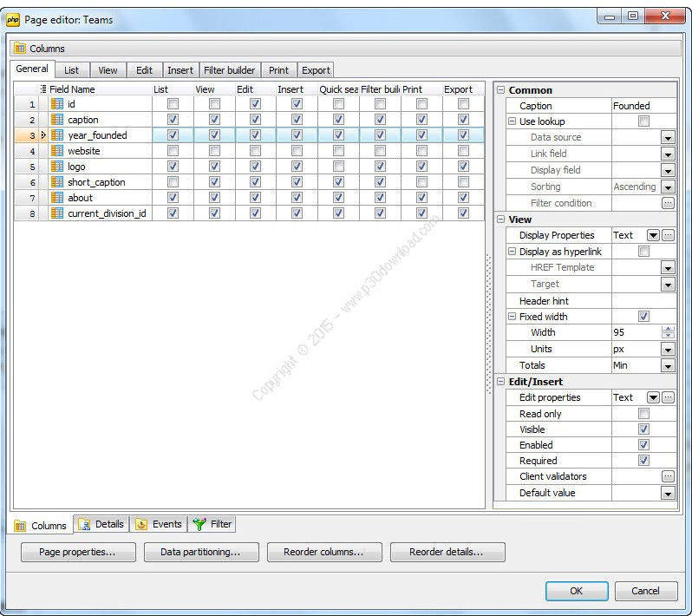Click the table icon beside website field
Image resolution: width=692 pixels, height=616 pixels.
coord(57,151)
